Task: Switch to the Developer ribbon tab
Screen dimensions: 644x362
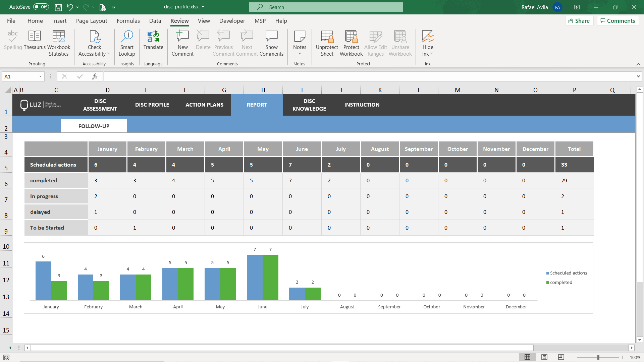Action: [232, 21]
